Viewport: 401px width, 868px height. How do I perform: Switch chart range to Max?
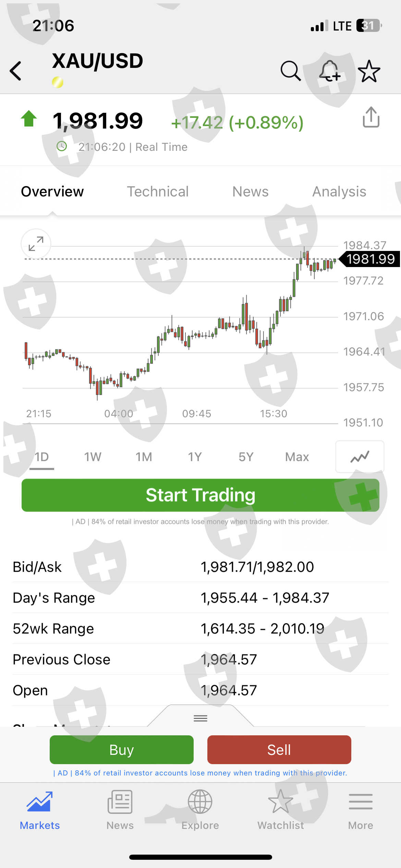tap(297, 457)
